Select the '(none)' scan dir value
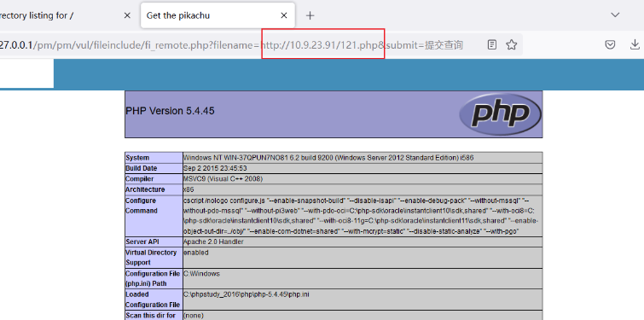Screen dimensions: 644x320 point(193,316)
